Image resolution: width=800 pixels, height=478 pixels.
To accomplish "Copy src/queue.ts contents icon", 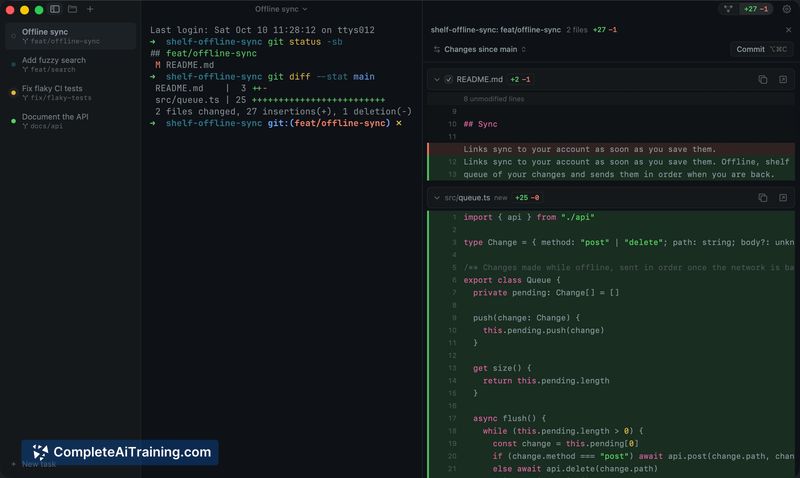I will 763,198.
